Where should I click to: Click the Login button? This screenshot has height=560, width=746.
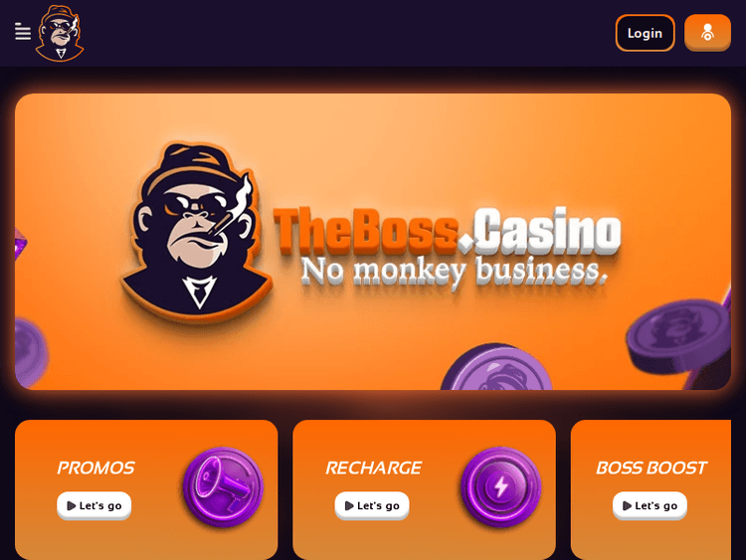pos(645,33)
